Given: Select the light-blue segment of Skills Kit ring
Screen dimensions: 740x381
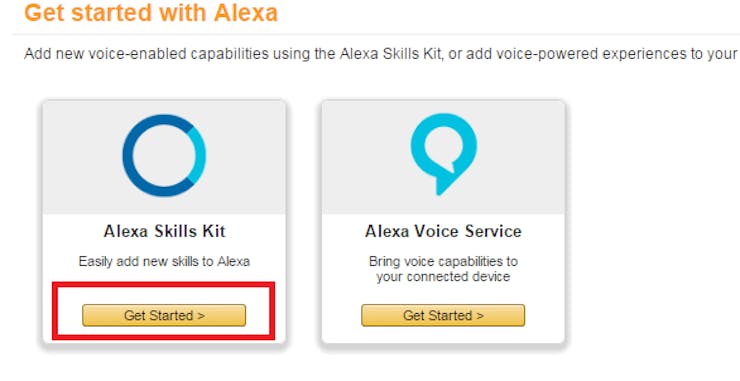Looking at the screenshot, I should click(x=199, y=153).
